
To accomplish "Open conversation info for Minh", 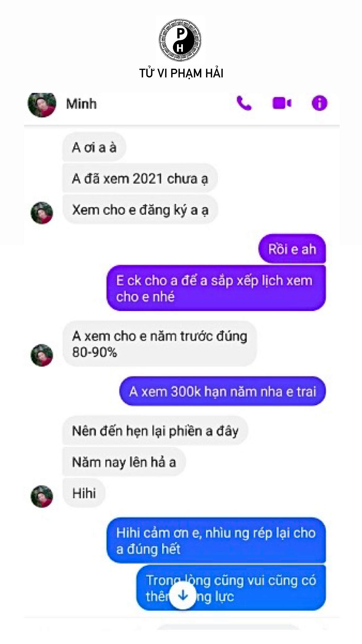I will [x=319, y=103].
